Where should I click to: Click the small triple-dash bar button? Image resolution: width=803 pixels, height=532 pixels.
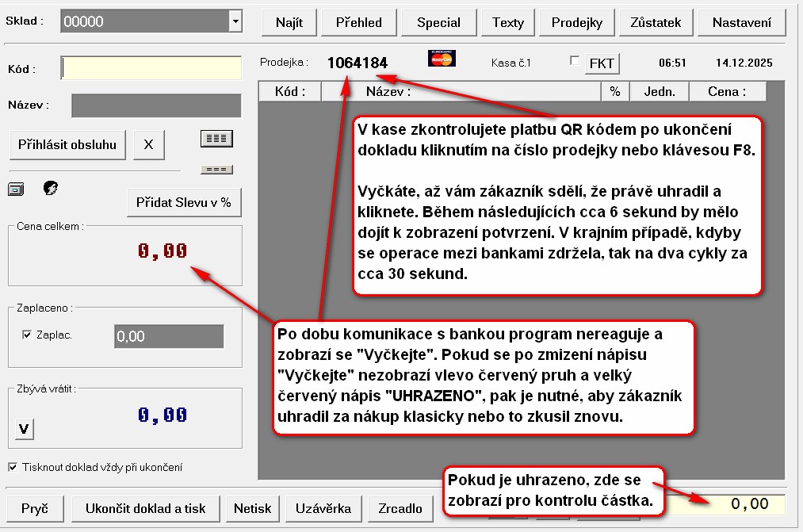tap(216, 169)
